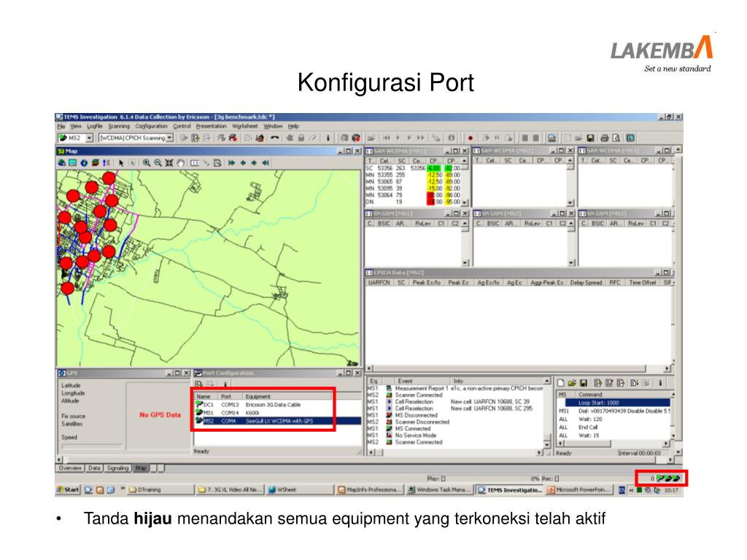Select the pan hand tool on Map
Screen dimensions: 747x560
[181, 163]
